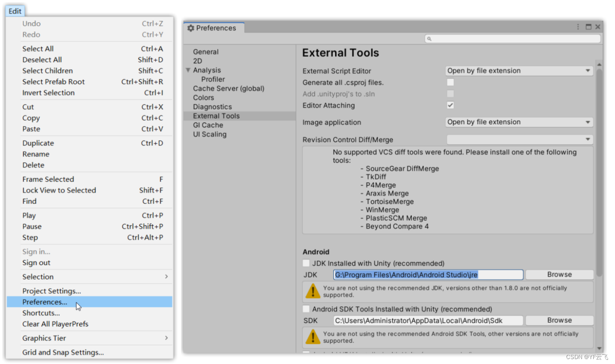Click Frame Selected menu item
This screenshot has height=364, width=615.
tap(90, 179)
